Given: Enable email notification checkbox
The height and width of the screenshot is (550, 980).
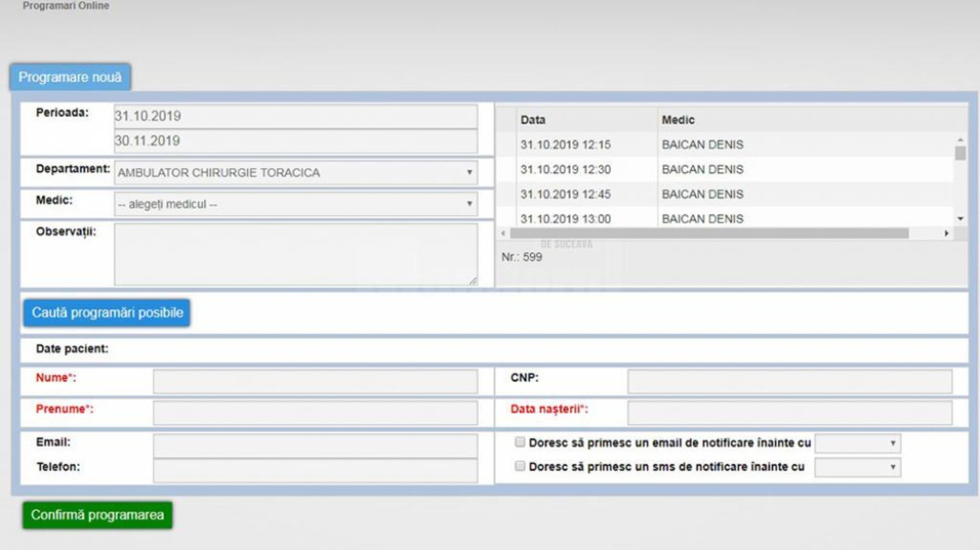Looking at the screenshot, I should pos(520,442).
